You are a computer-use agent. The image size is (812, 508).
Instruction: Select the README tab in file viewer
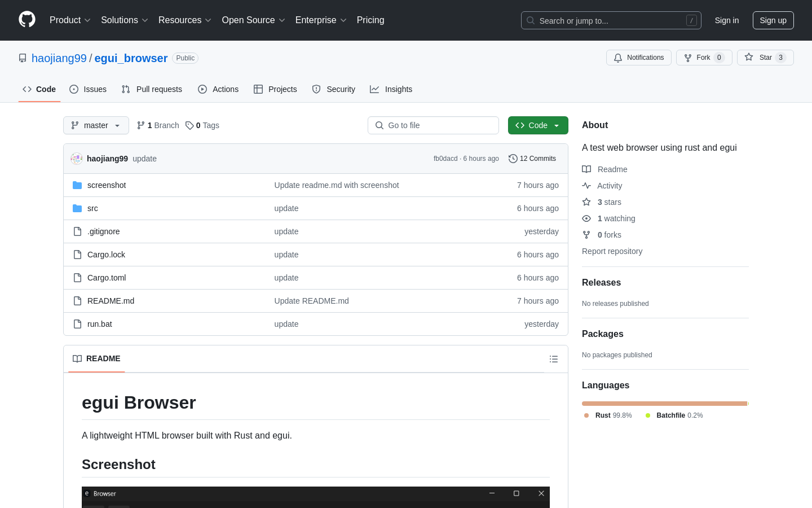click(96, 359)
